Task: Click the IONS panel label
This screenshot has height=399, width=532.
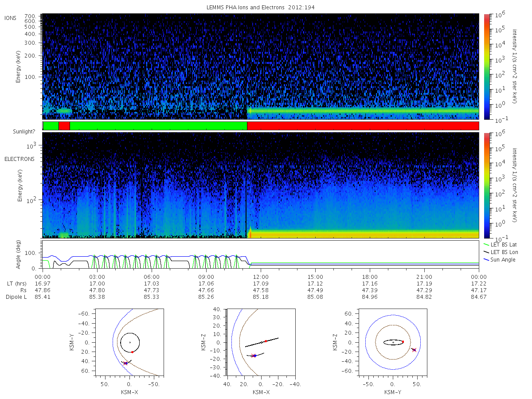Action: point(11,18)
